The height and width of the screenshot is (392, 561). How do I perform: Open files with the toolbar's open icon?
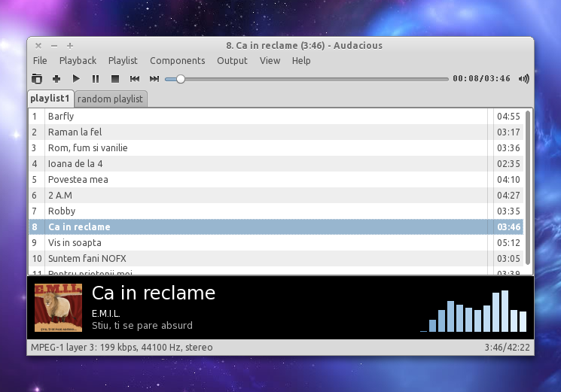[37, 78]
